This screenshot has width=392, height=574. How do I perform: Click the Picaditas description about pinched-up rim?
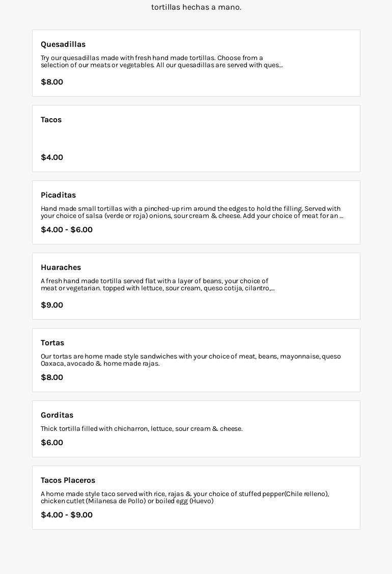click(x=191, y=212)
